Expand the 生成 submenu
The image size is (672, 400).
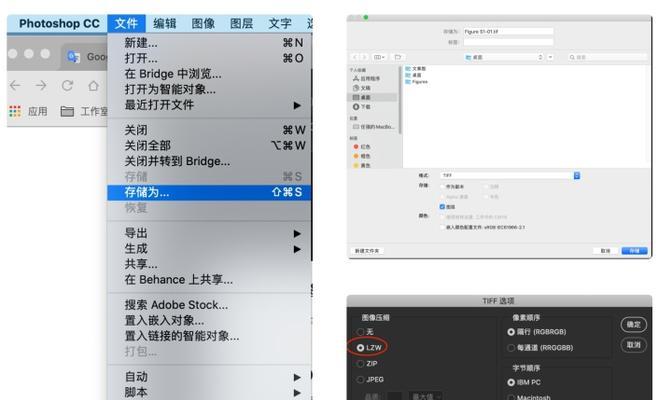click(x=297, y=249)
